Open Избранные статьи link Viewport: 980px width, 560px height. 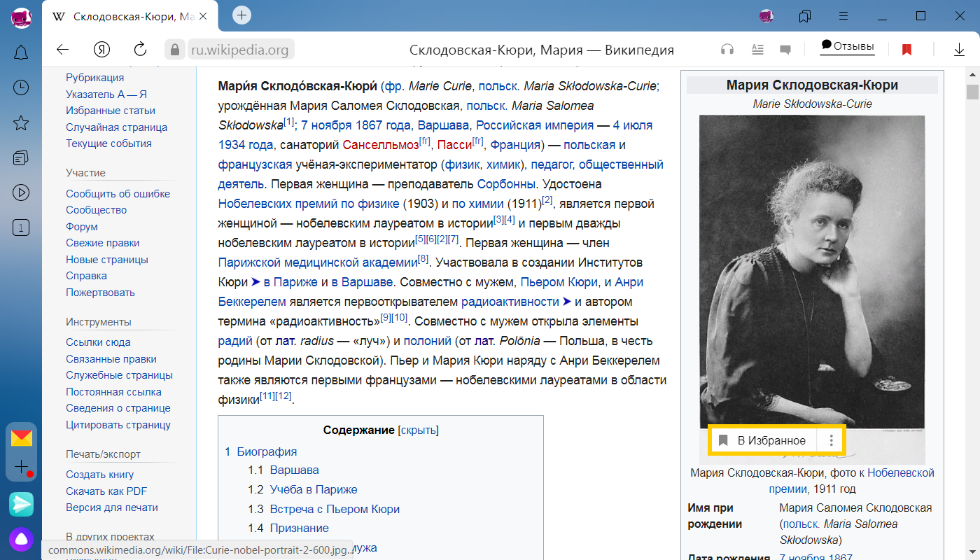111,111
